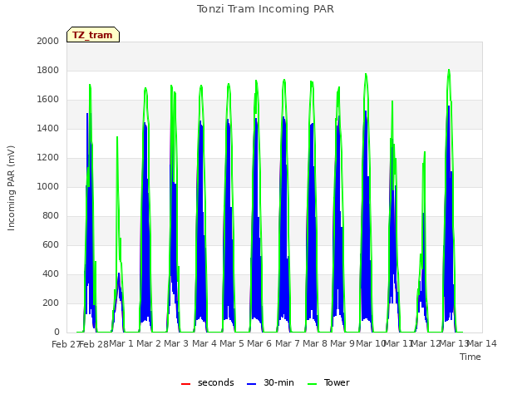Click the x-axis label 'Time'

point(470,357)
